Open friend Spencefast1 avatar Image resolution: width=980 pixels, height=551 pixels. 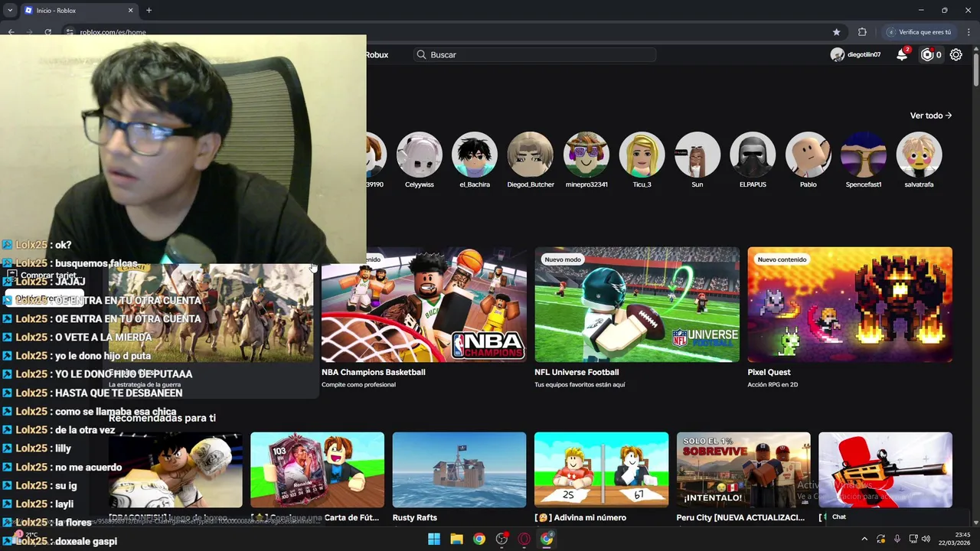click(x=864, y=155)
